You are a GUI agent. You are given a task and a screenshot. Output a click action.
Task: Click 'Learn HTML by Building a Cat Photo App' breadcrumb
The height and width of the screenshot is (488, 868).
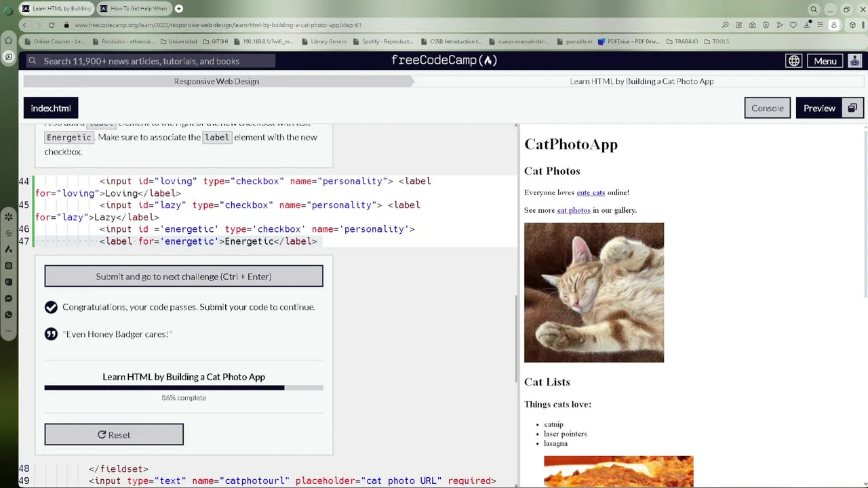coord(642,81)
